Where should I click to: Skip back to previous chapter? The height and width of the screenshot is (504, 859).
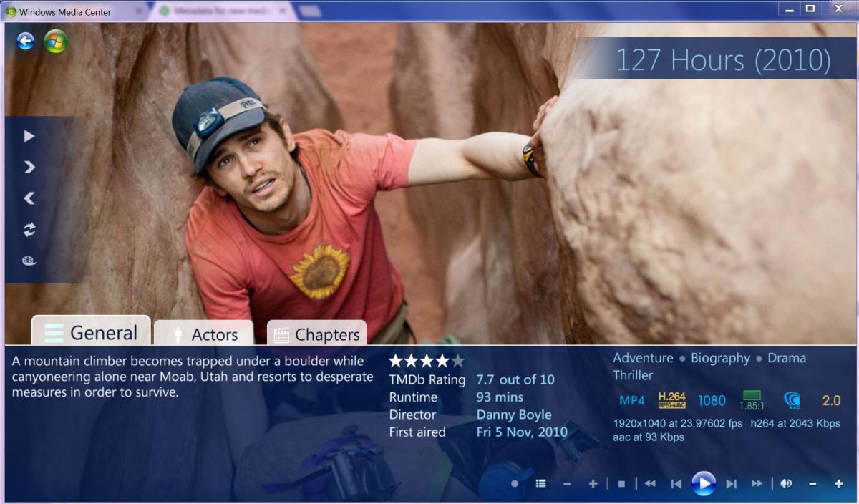point(676,484)
